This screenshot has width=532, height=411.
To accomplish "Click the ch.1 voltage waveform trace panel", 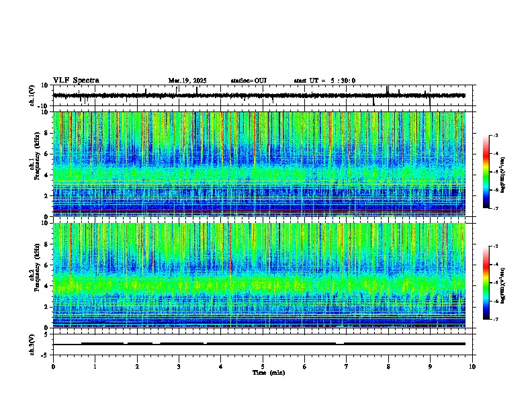I will (263, 95).
